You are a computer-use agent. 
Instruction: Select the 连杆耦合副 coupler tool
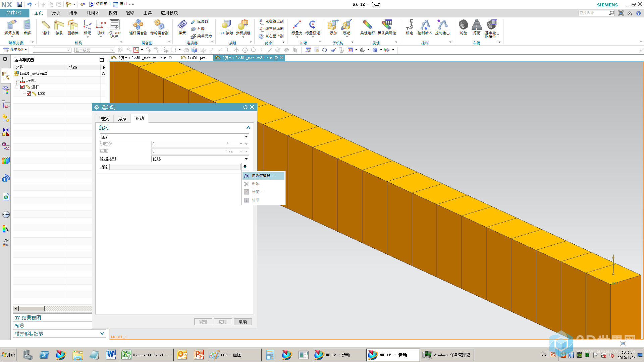coord(138,27)
